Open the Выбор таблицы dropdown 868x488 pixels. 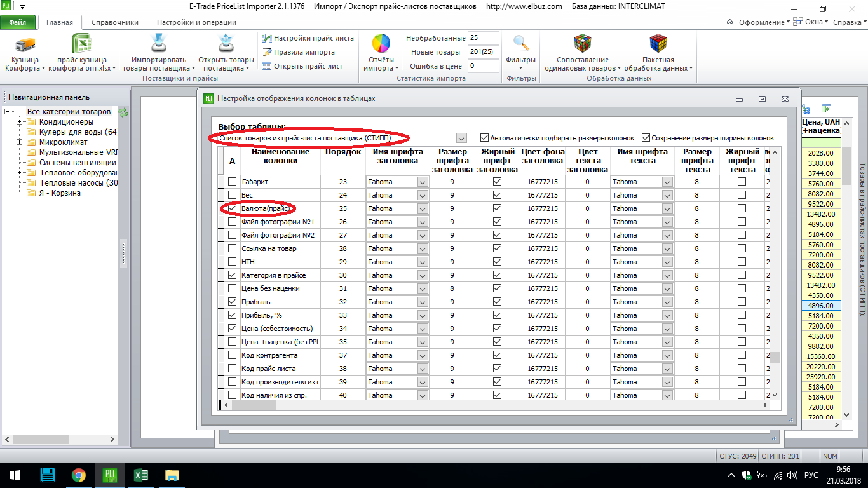pos(461,138)
